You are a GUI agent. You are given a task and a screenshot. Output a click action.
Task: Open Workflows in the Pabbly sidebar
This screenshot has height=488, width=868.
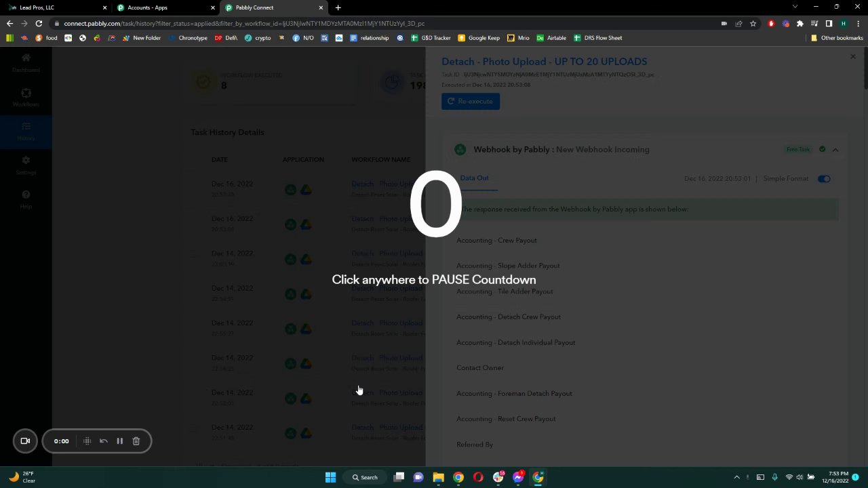26,98
